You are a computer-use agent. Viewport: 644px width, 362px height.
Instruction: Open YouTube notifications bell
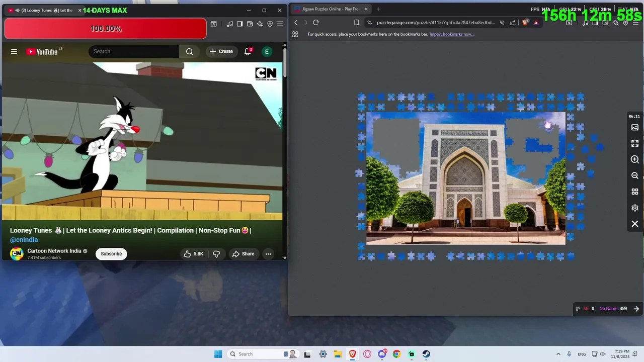tap(248, 51)
